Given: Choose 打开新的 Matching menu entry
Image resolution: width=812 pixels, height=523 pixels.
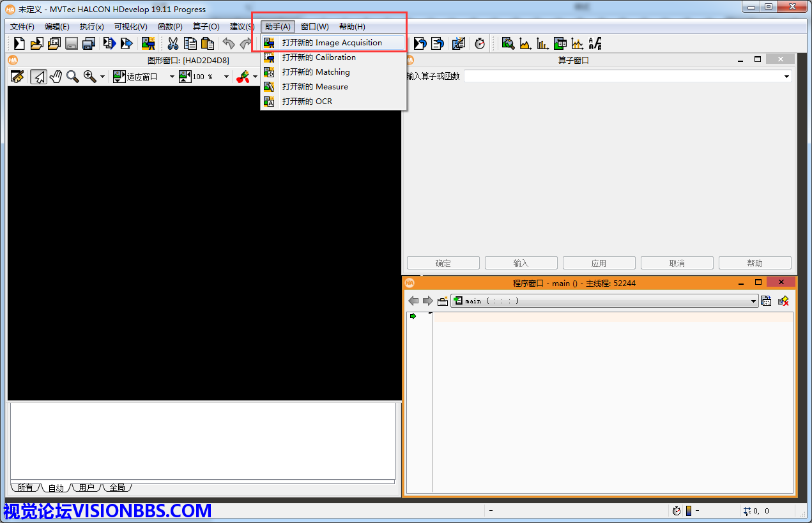Looking at the screenshot, I should pyautogui.click(x=333, y=72).
